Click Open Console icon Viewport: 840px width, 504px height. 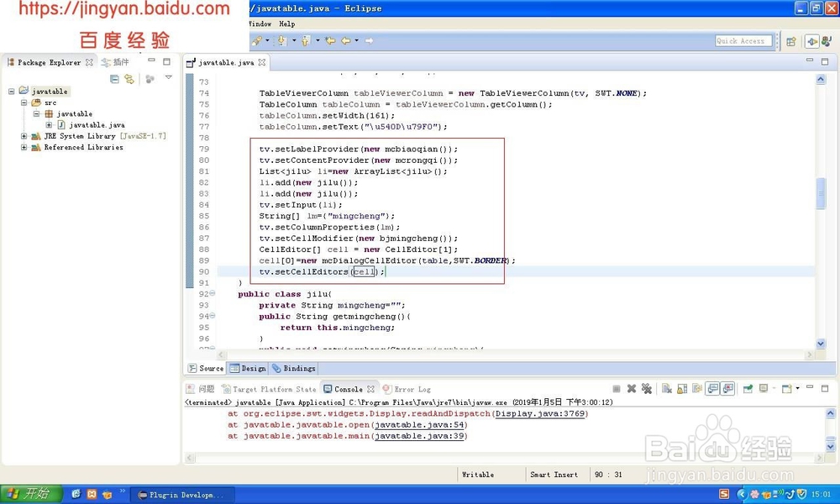click(786, 389)
